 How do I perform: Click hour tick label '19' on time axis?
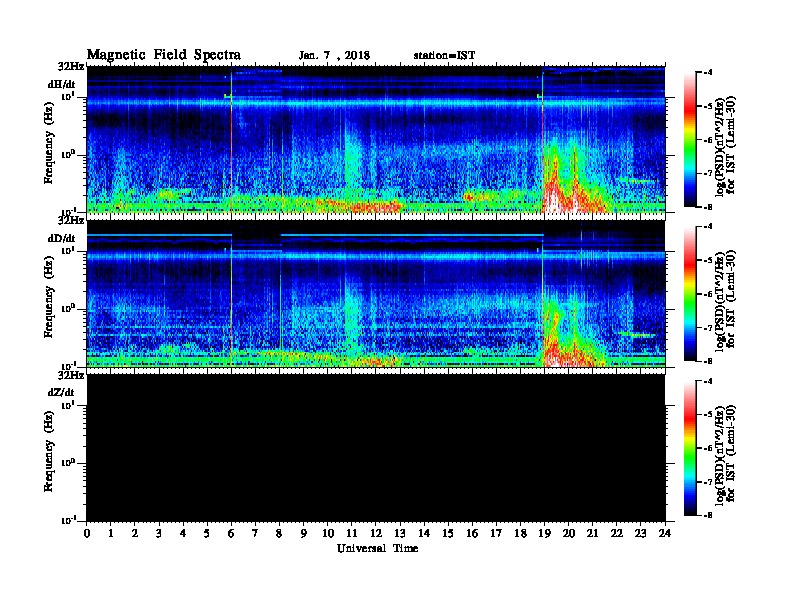[544, 534]
